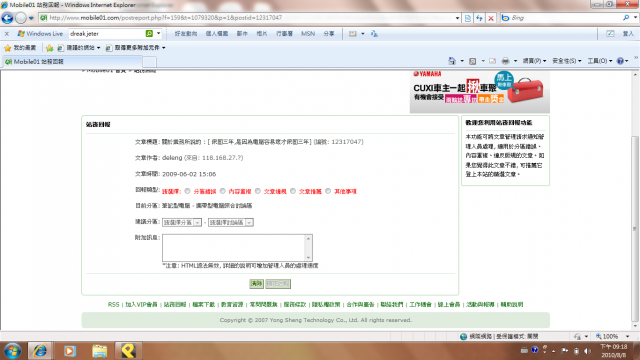Click the Print printer icon
Screen dimensions: 640x360
505,61
